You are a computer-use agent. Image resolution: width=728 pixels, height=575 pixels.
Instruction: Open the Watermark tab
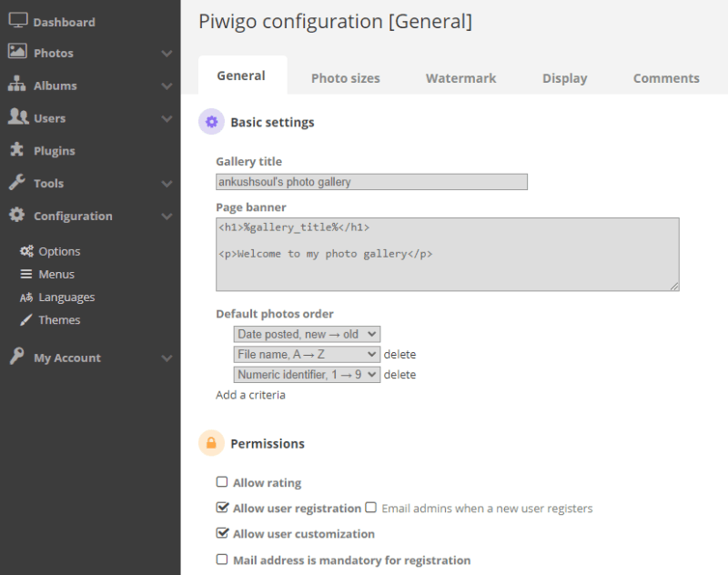(460, 78)
